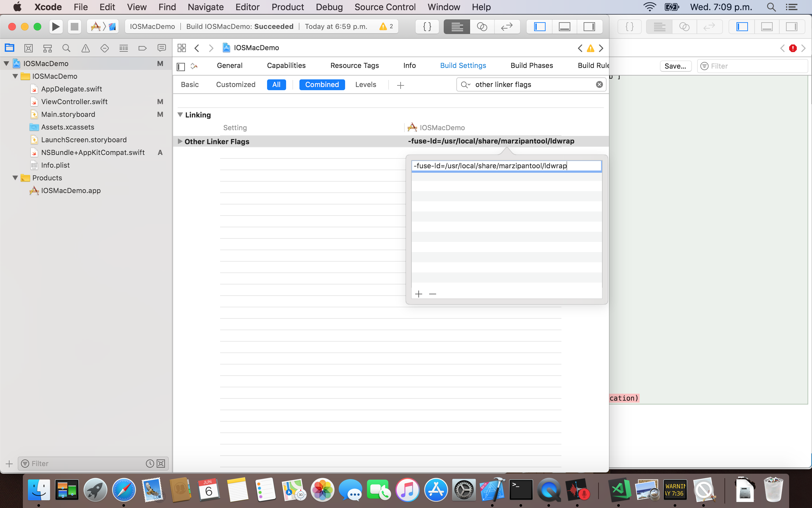This screenshot has height=508, width=812.
Task: Show the Issue navigator warning icon
Action: 86,48
